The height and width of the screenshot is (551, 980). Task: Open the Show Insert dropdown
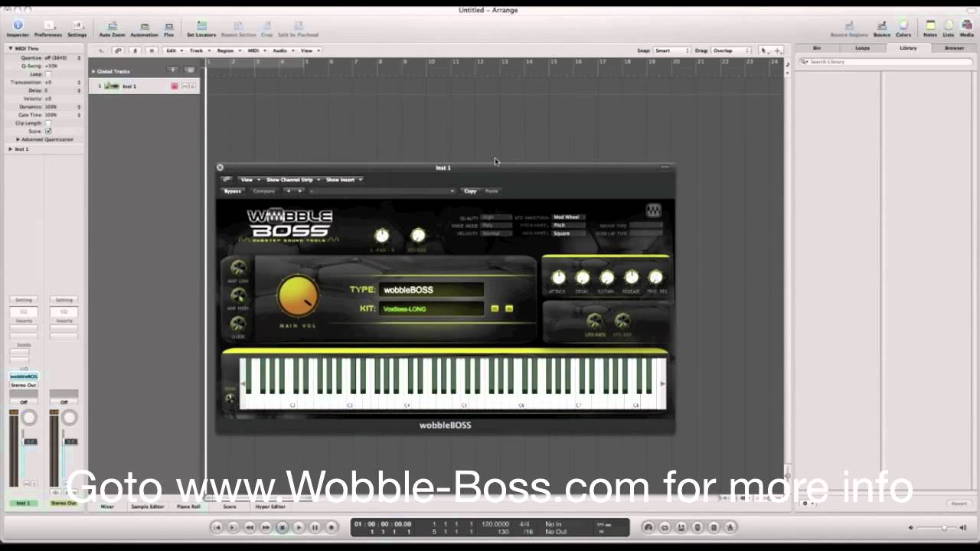(x=344, y=180)
